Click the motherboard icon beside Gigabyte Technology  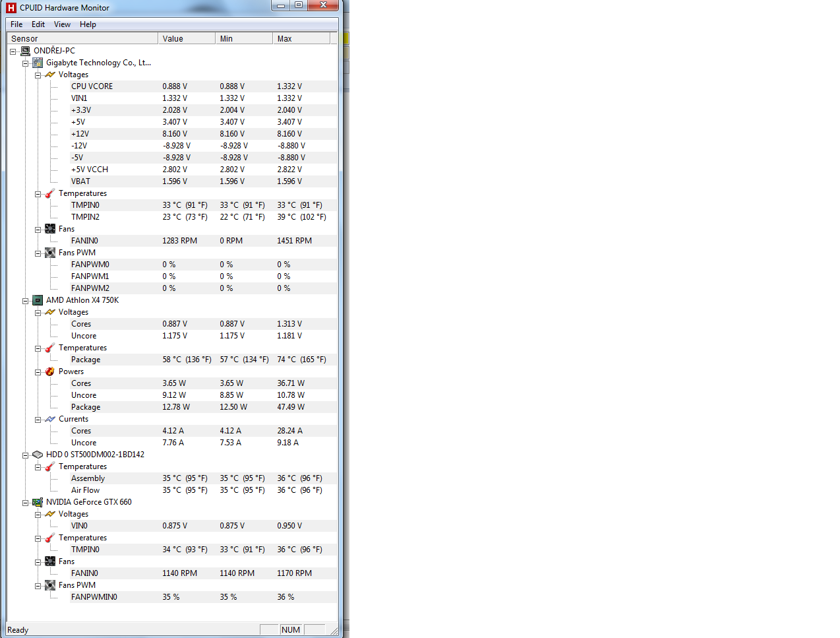click(x=38, y=63)
